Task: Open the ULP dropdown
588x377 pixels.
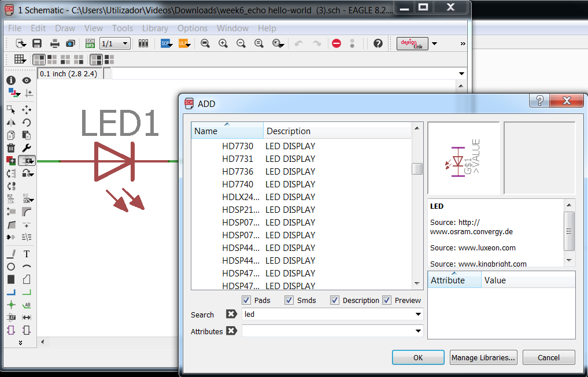Action: (184, 43)
